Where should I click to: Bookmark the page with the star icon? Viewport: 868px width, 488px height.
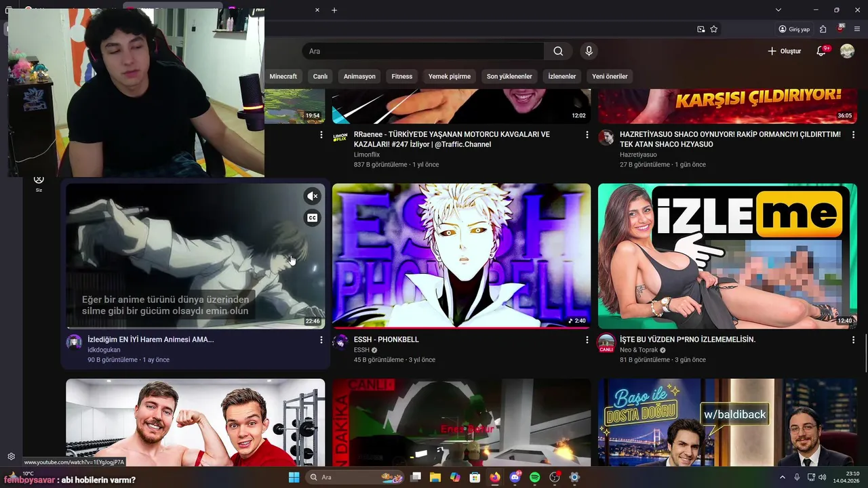[714, 29]
